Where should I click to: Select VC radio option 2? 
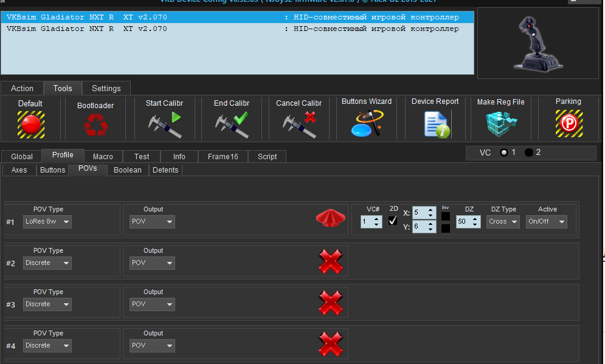point(528,153)
